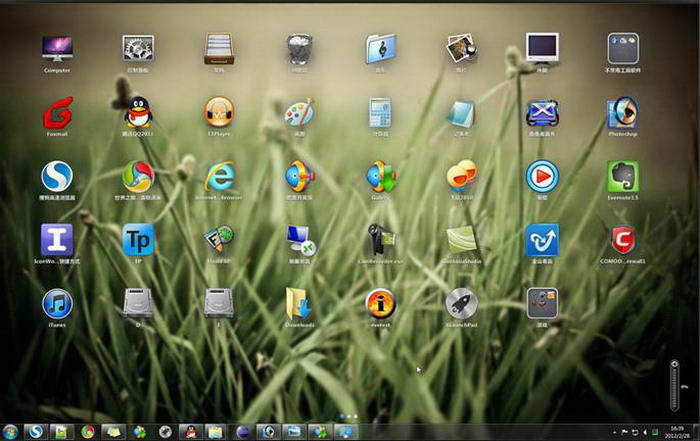The height and width of the screenshot is (441, 700).
Task: Launch iTunes from the desktop
Action: coord(57,304)
